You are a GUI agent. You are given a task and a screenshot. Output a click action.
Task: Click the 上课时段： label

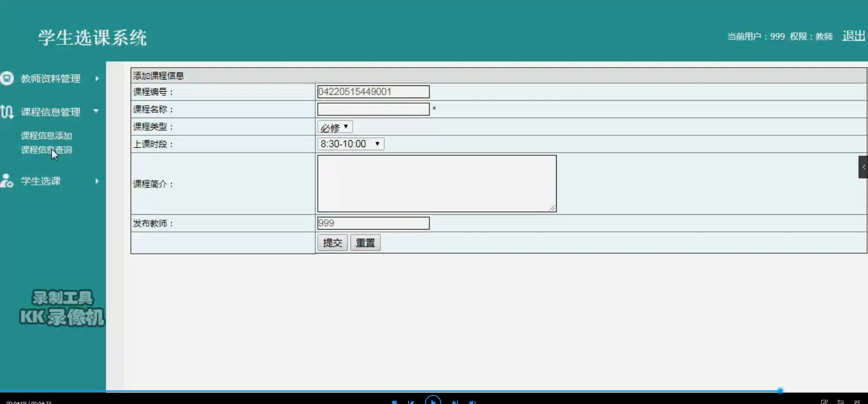(x=153, y=144)
